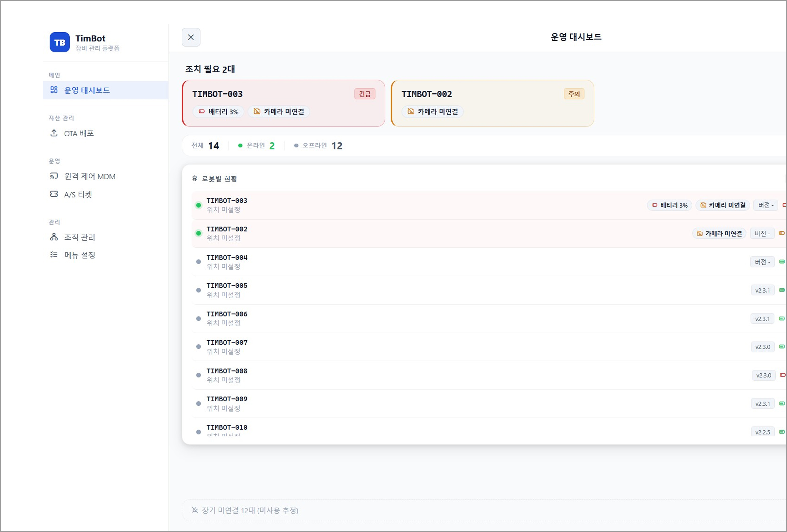Open 운영 대시보드 in the sidebar
The width and height of the screenshot is (787, 532).
[106, 90]
